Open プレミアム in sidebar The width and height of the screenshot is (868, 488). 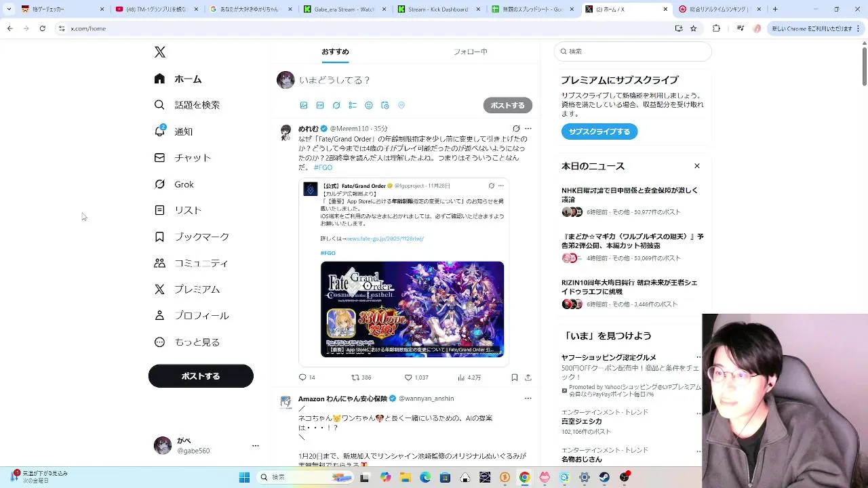click(187, 289)
